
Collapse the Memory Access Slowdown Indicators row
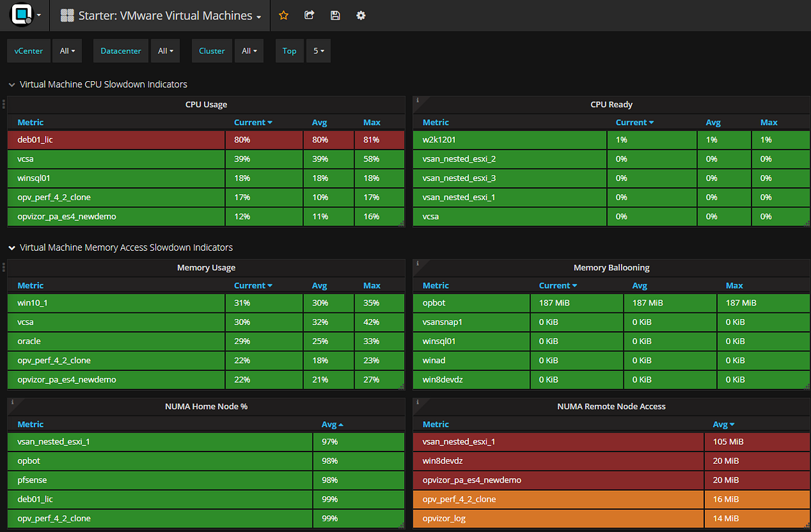[x=11, y=247]
